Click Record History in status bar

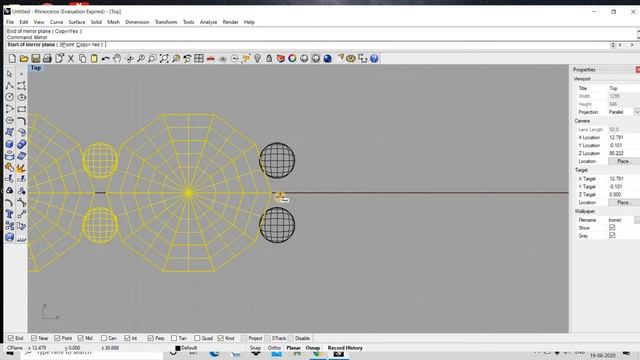pyautogui.click(x=345, y=348)
